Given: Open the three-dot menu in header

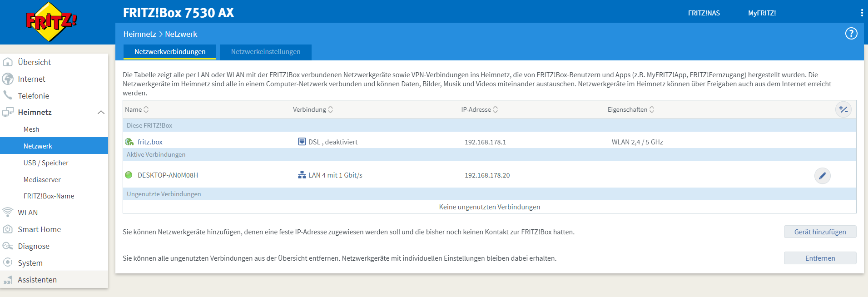Looking at the screenshot, I should pyautogui.click(x=862, y=13).
